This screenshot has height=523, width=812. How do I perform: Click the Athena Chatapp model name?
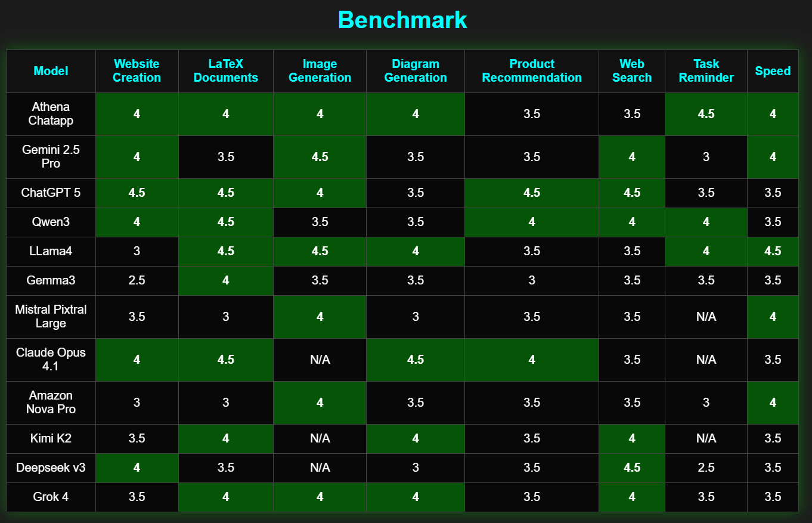pos(51,114)
